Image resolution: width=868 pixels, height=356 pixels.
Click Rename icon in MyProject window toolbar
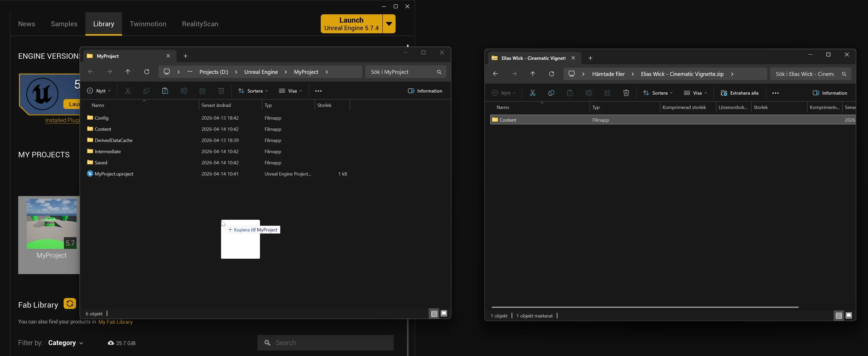click(184, 91)
